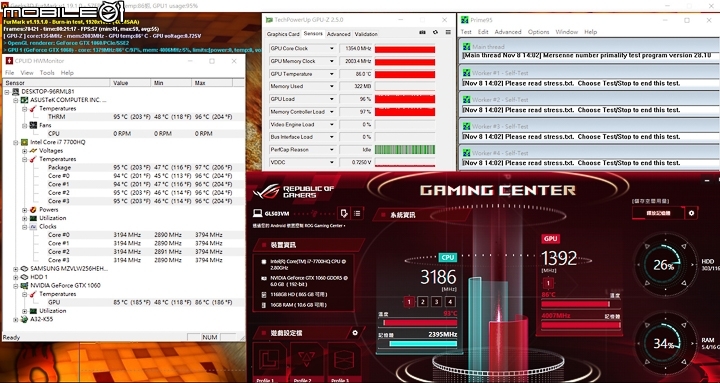Image resolution: width=720 pixels, height=383 pixels.
Task: Select CPU core 3 box
Action: pyautogui.click(x=437, y=302)
